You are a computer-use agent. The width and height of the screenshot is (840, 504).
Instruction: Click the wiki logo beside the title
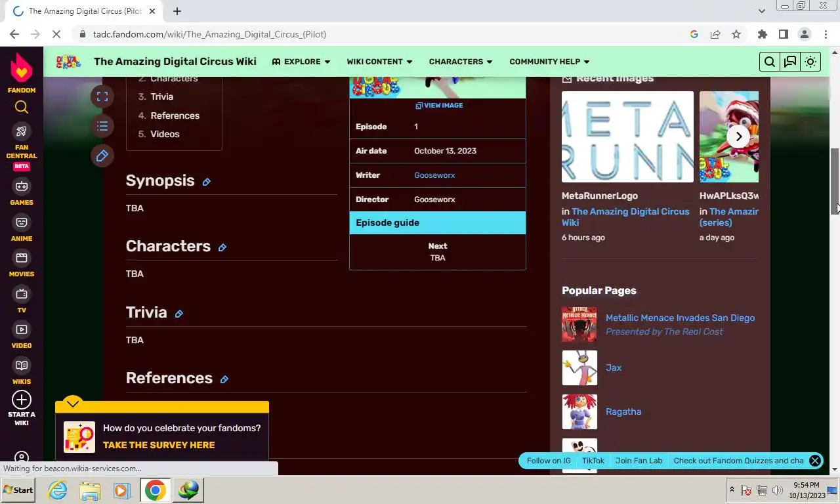(68, 62)
